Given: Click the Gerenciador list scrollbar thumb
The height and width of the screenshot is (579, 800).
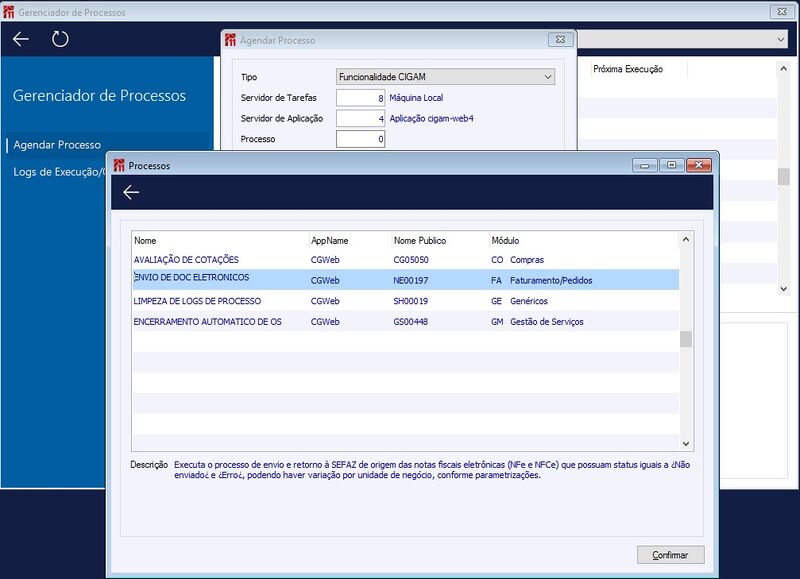Looking at the screenshot, I should [784, 177].
